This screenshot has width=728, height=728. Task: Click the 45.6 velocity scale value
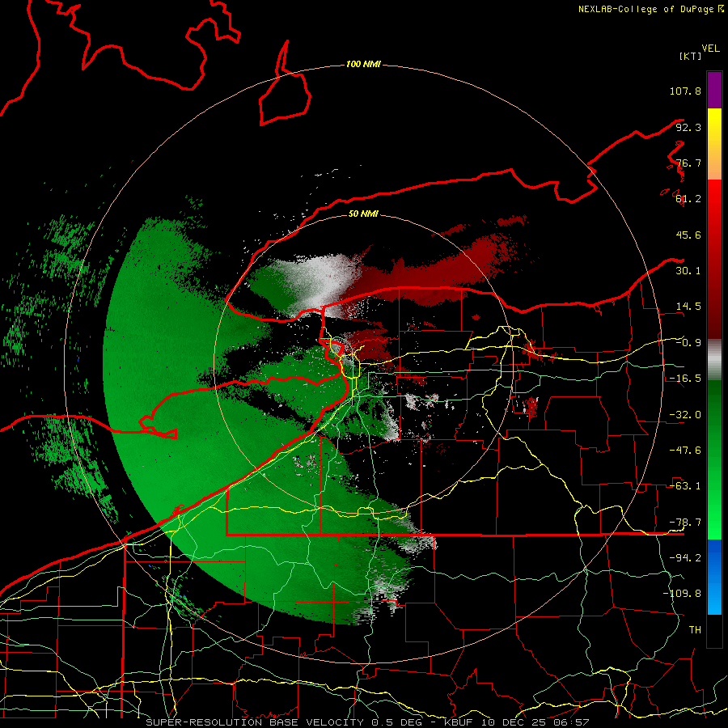click(x=688, y=235)
